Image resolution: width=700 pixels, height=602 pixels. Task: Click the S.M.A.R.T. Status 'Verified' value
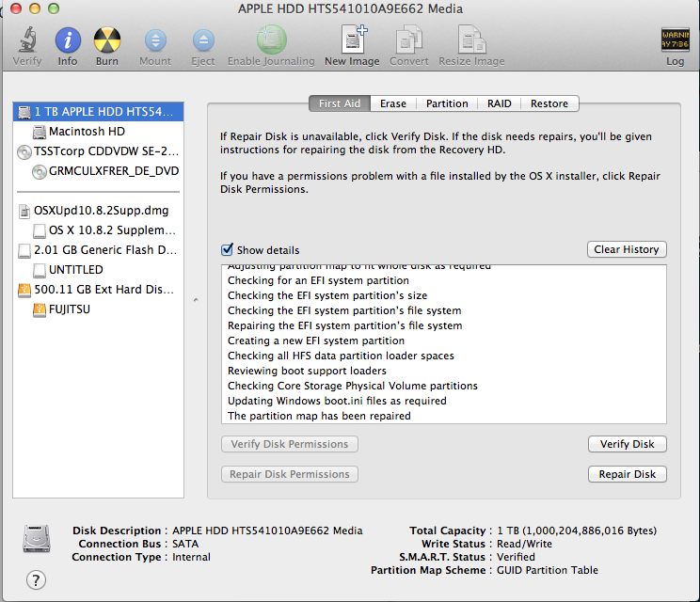pos(516,557)
